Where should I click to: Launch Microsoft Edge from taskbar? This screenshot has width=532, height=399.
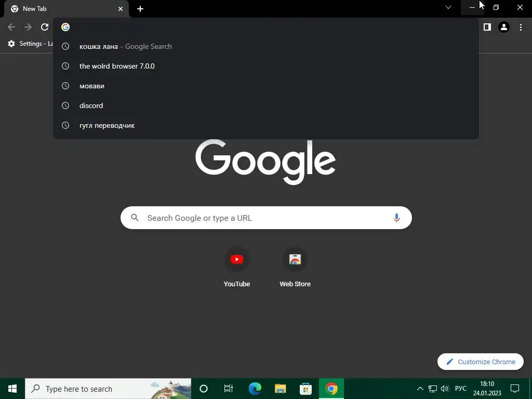coord(255,389)
